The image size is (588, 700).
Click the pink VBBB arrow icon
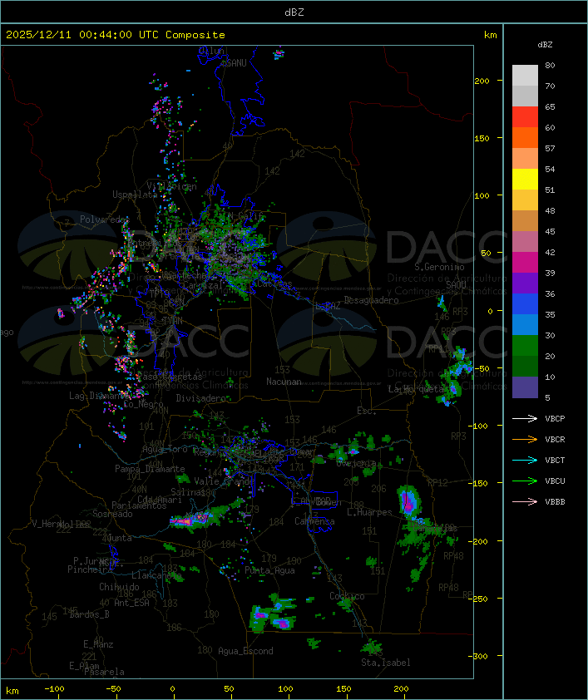pyautogui.click(x=525, y=501)
